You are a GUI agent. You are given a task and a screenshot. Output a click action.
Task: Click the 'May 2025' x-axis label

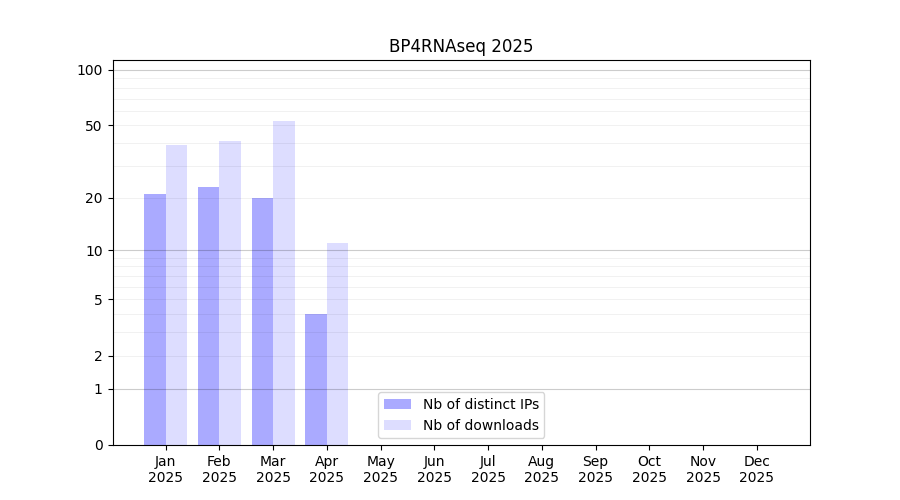[x=380, y=469]
